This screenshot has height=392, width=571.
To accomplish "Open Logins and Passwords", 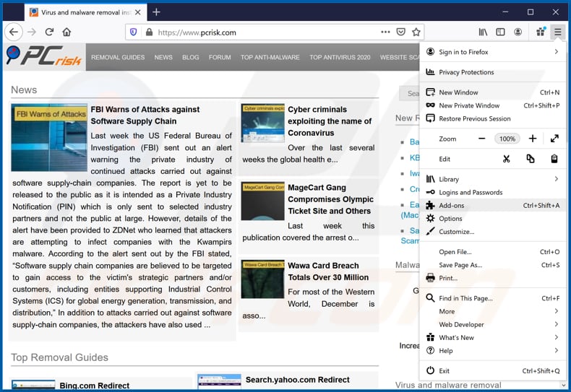I will pos(493,192).
